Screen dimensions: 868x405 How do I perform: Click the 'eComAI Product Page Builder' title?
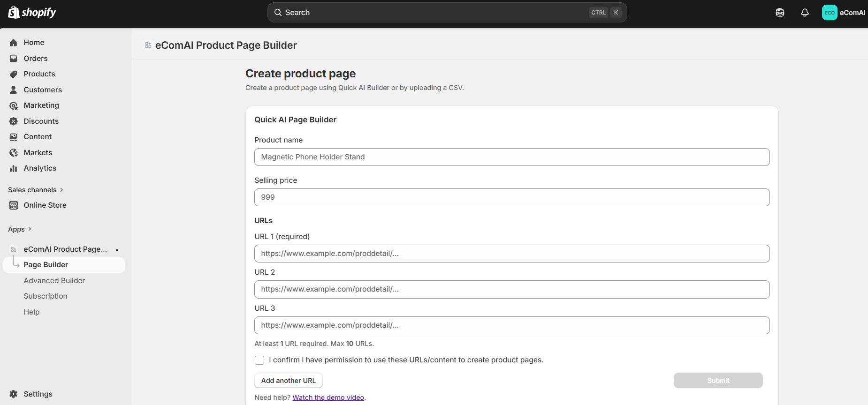pyautogui.click(x=226, y=45)
